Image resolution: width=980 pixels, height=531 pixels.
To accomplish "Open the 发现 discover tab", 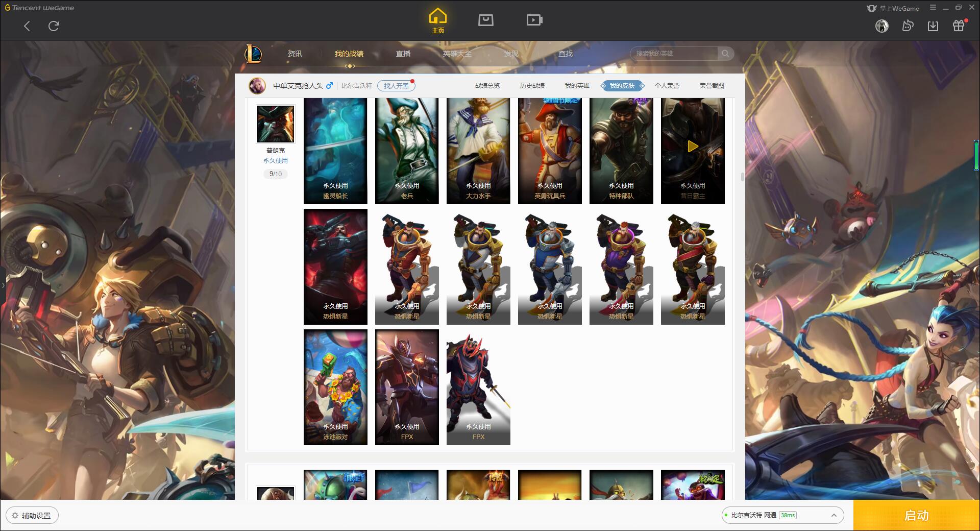I will pos(511,54).
